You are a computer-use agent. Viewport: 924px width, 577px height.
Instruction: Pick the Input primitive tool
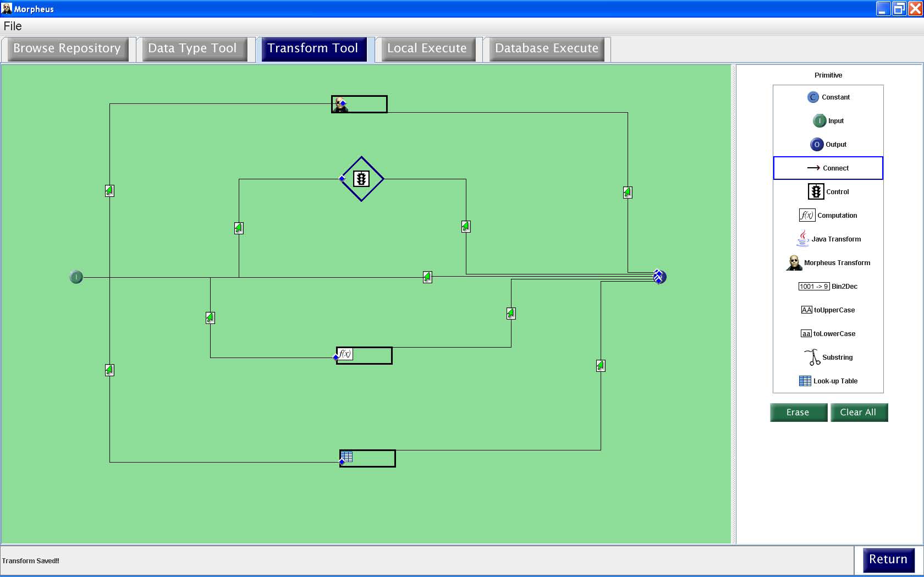[x=828, y=121]
